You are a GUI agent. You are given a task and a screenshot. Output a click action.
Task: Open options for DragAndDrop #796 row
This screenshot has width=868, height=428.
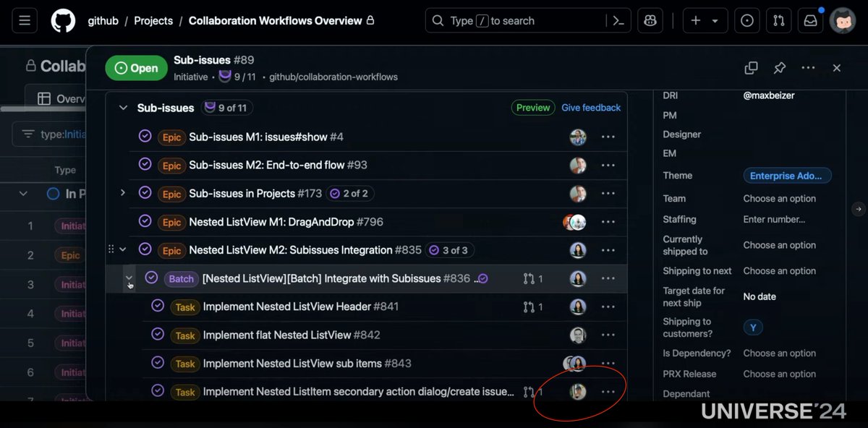pyautogui.click(x=608, y=222)
